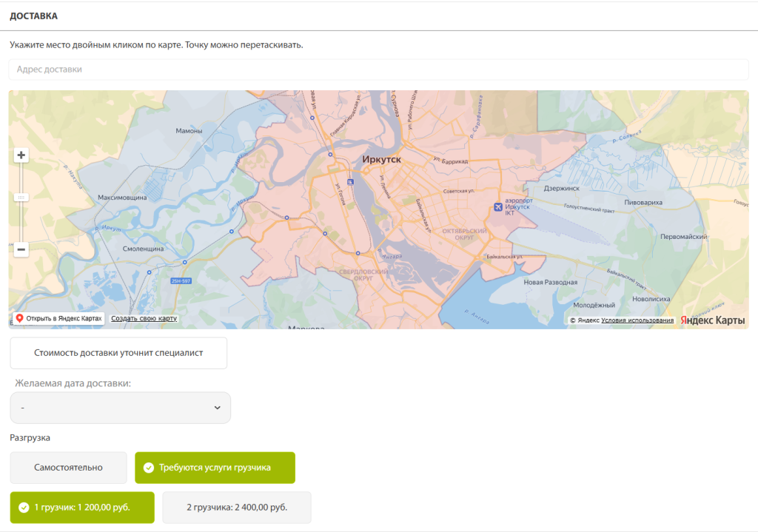The image size is (758, 532).
Task: Click Максимовщина label on map
Action: pyautogui.click(x=122, y=197)
